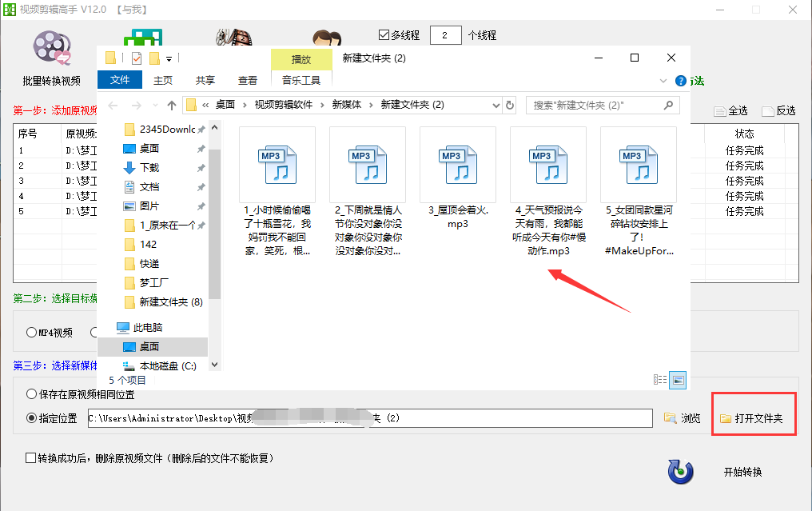Click the new folder icon in quick access toolbar

point(154,58)
